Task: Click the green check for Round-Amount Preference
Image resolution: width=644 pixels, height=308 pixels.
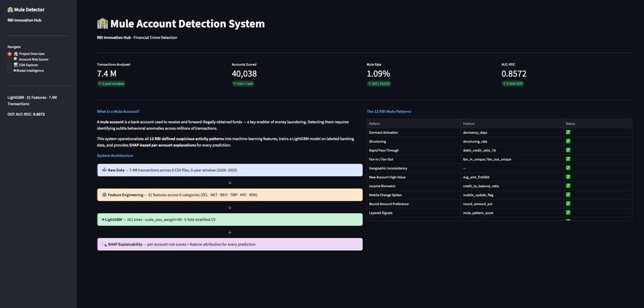Action: (568, 204)
